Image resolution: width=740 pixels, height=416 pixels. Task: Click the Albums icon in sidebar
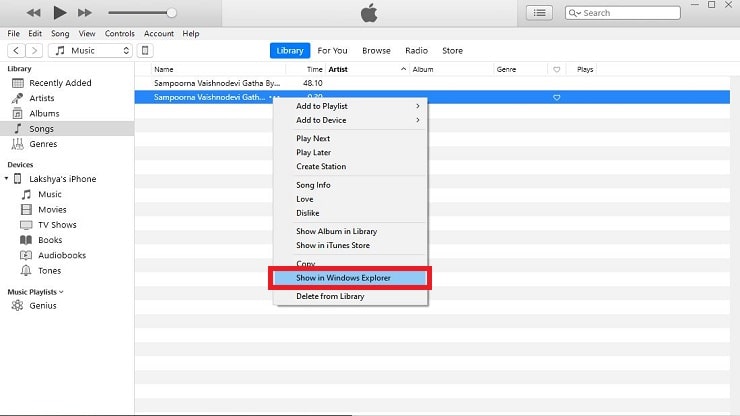coord(17,113)
